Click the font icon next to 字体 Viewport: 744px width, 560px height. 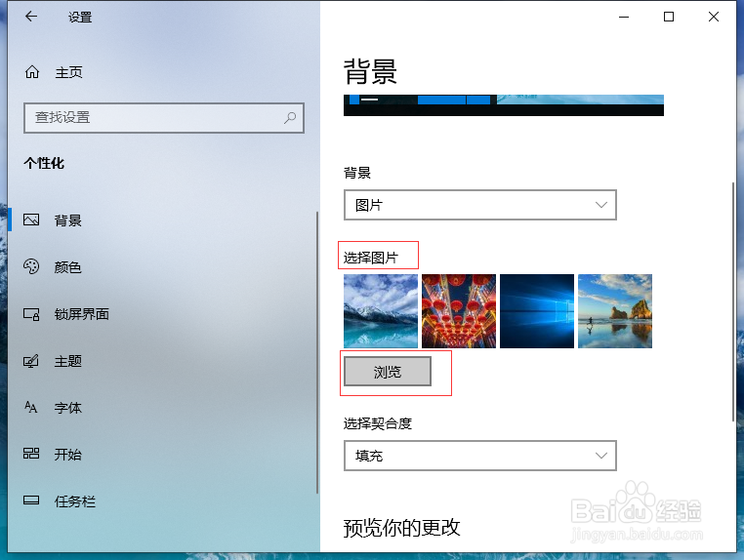pyautogui.click(x=31, y=407)
